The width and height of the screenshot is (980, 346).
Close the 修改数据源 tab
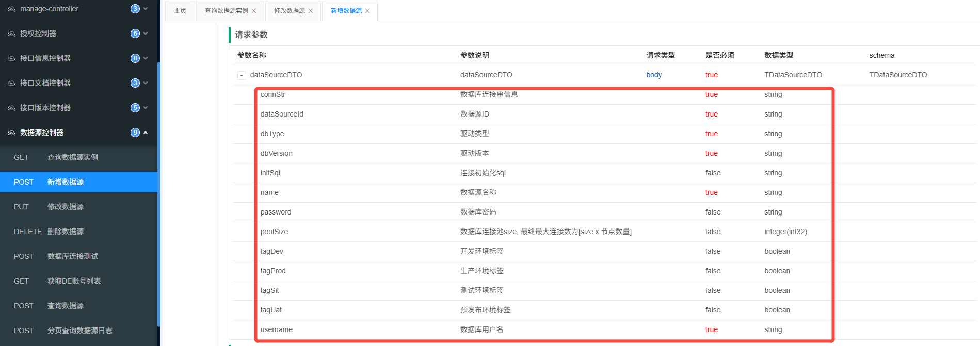[x=311, y=11]
